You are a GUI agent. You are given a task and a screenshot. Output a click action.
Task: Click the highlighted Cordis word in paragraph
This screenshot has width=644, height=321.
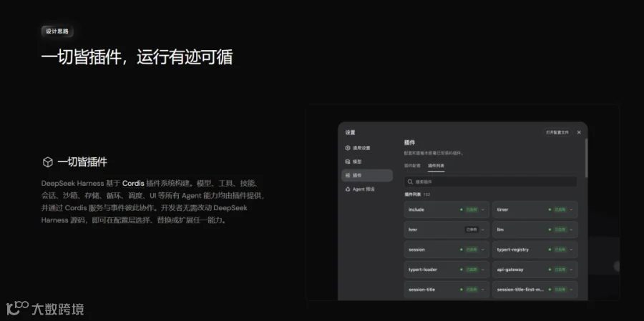pos(133,184)
